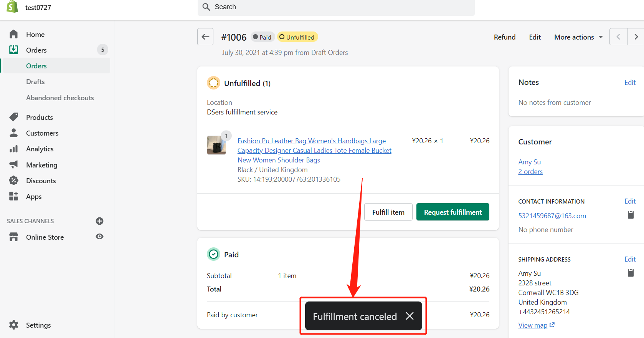
Task: Edit the Shipping Address
Action: [630, 259]
